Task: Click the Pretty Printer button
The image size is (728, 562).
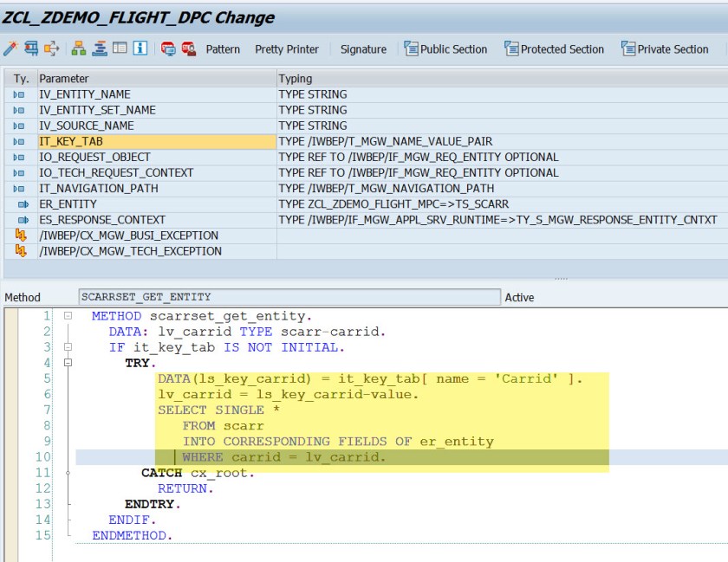Action: 287,49
